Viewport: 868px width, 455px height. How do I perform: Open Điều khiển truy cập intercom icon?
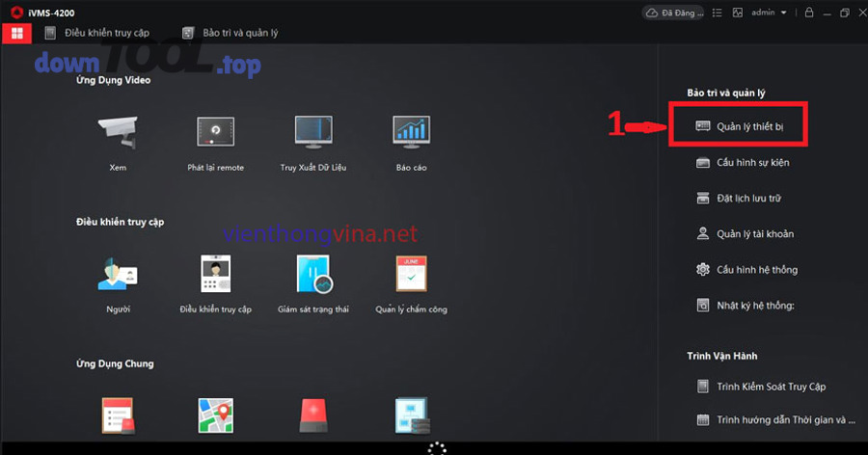tap(216, 276)
